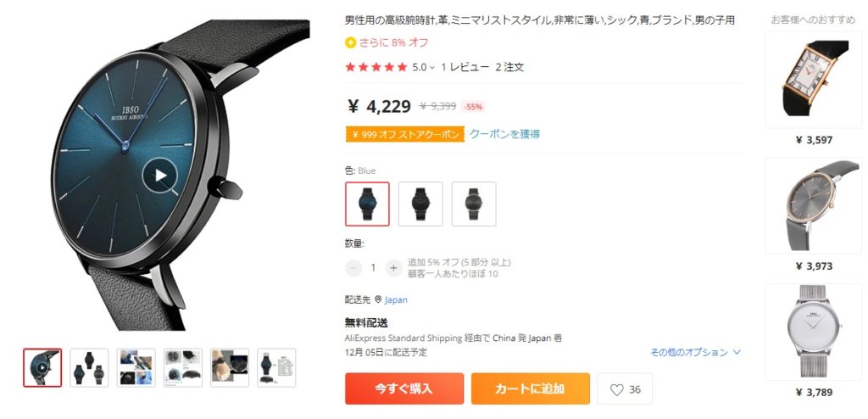Decrease quantity with the minus button
Viewport: 868px width, 419px height.
coord(353,268)
